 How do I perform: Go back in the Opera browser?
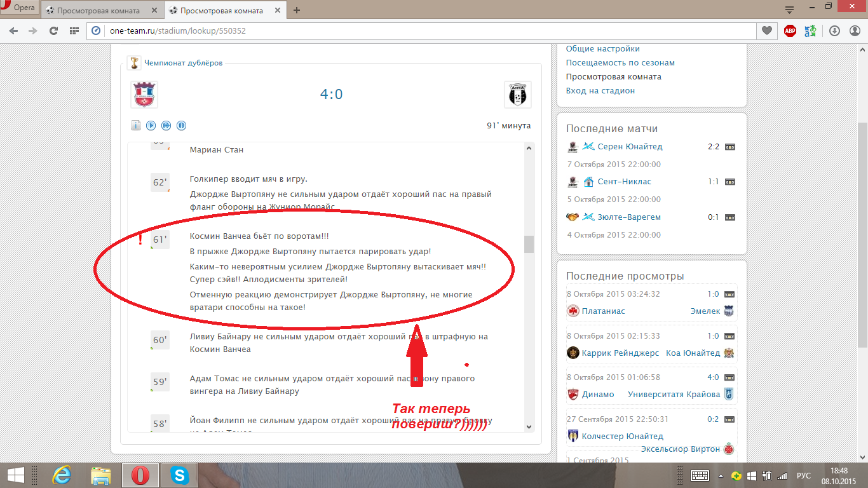[x=13, y=30]
